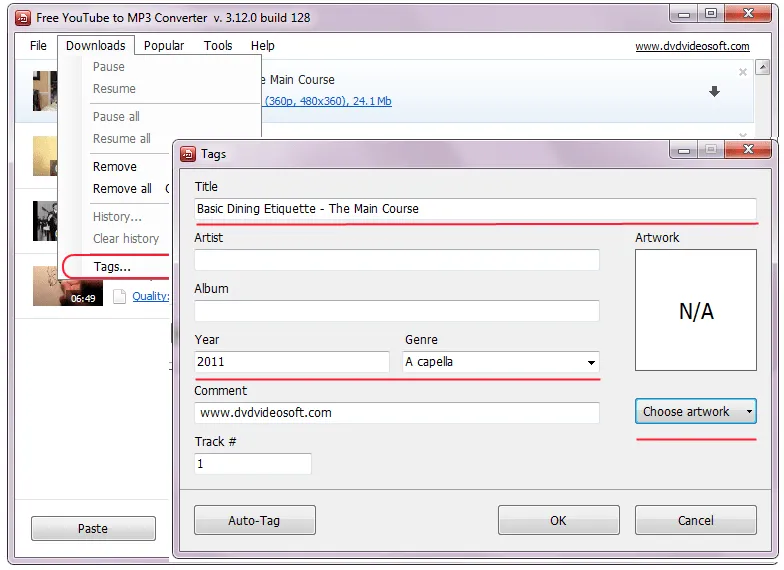Select History... in the Downloads menu
Viewport: 784px width, 570px height.
[117, 216]
